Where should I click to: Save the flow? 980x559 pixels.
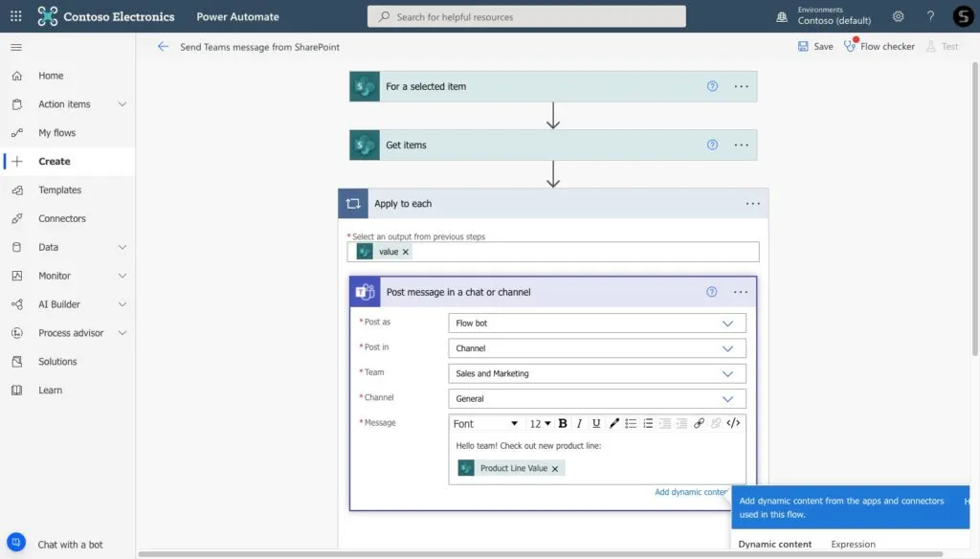click(x=815, y=46)
